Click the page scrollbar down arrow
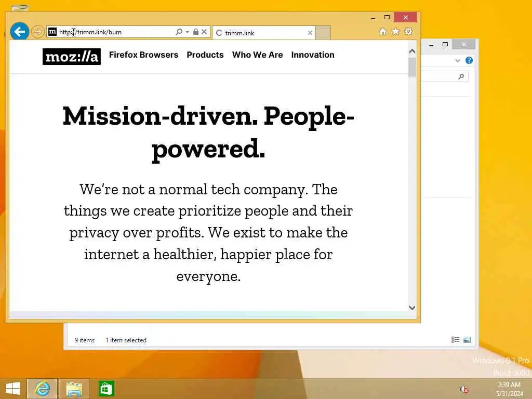Image resolution: width=532 pixels, height=399 pixels. [x=412, y=308]
